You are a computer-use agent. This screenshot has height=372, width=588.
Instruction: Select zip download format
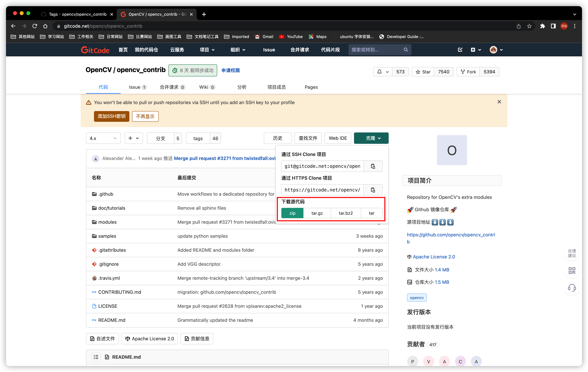pos(292,213)
